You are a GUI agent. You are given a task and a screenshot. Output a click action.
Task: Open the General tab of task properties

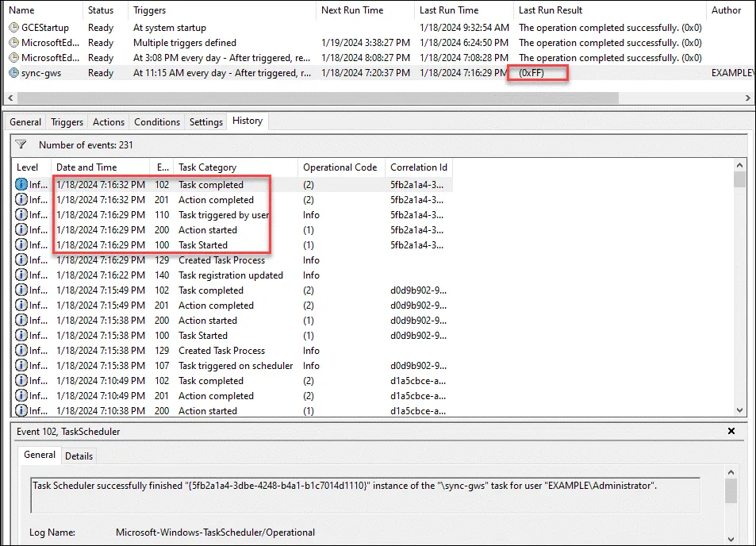click(x=25, y=122)
